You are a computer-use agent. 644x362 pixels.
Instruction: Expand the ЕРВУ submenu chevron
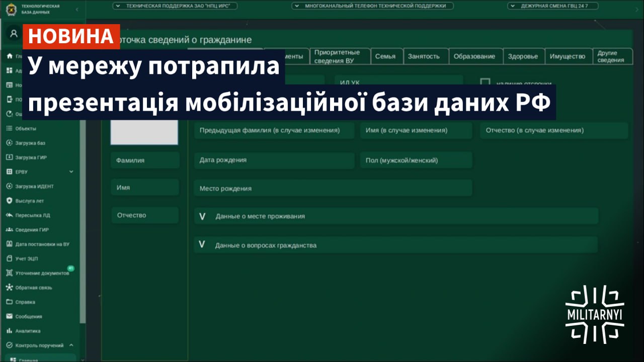[71, 172]
